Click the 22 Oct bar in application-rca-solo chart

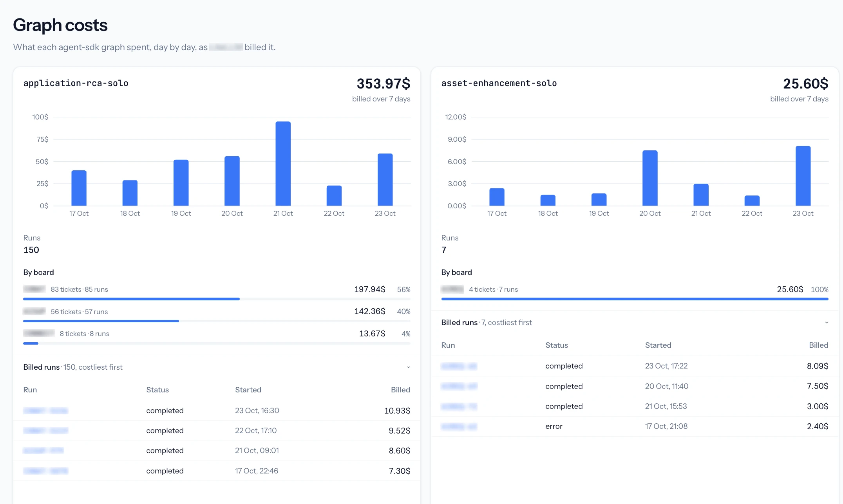click(x=334, y=196)
